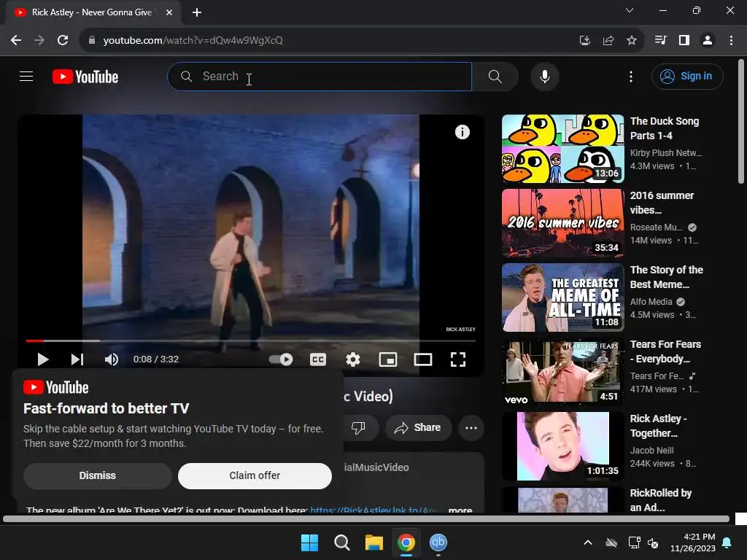Screen dimensions: 747x560
Task: Open Chrome side panel
Action: [684, 41]
